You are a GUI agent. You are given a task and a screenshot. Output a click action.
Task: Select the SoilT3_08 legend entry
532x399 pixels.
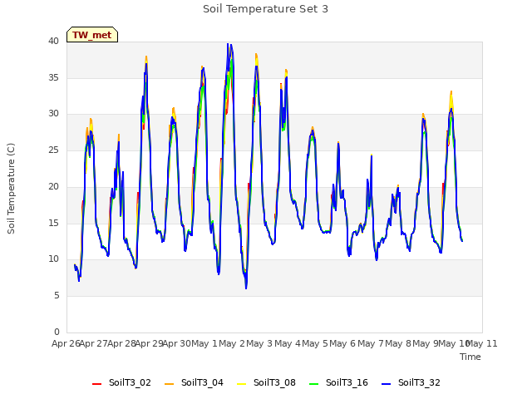pyautogui.click(x=266, y=382)
